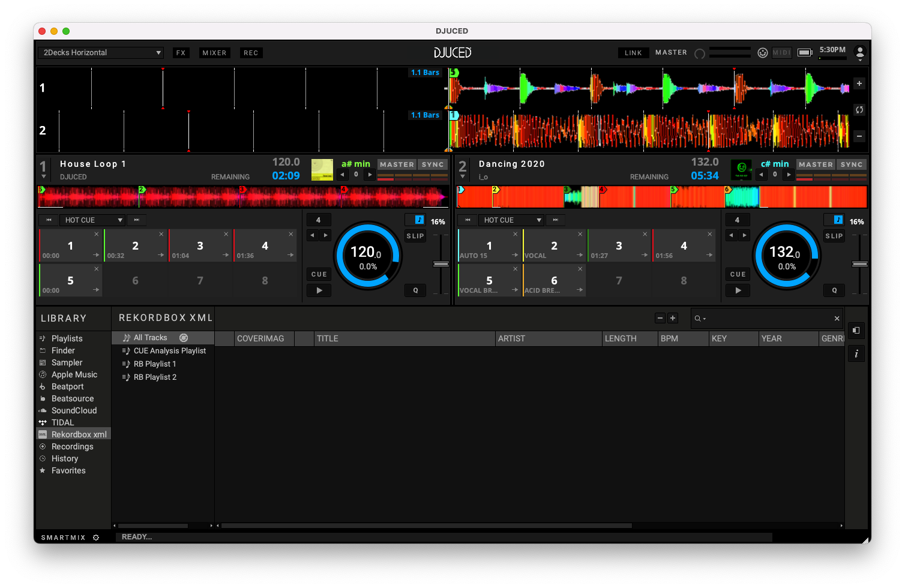
Task: Click deck 2 quantize Q button
Action: pos(834,290)
